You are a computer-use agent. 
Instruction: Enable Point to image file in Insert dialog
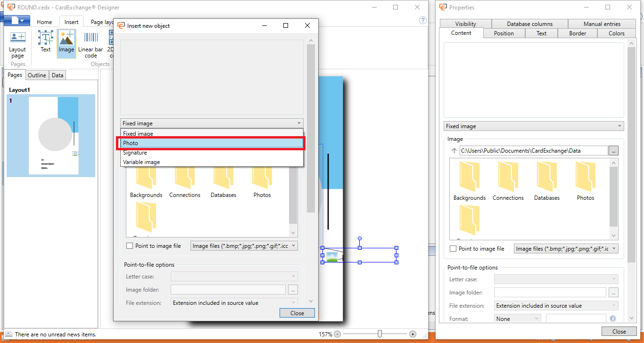(130, 246)
